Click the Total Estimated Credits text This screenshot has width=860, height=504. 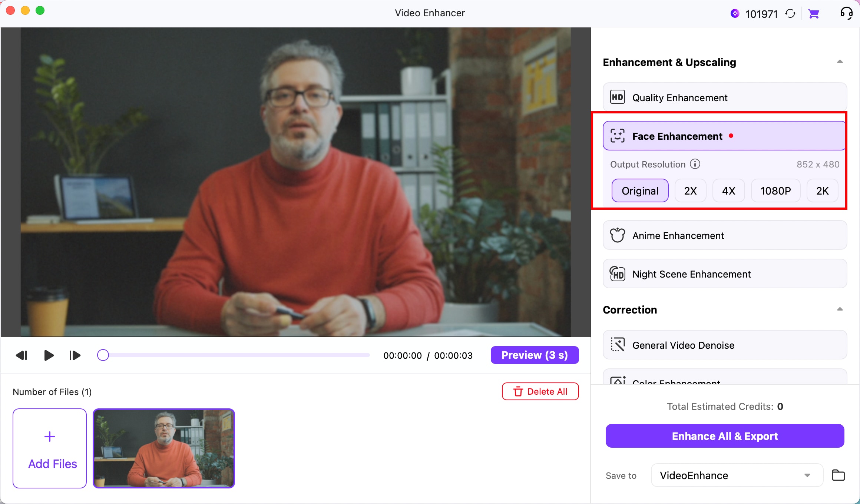click(x=725, y=407)
